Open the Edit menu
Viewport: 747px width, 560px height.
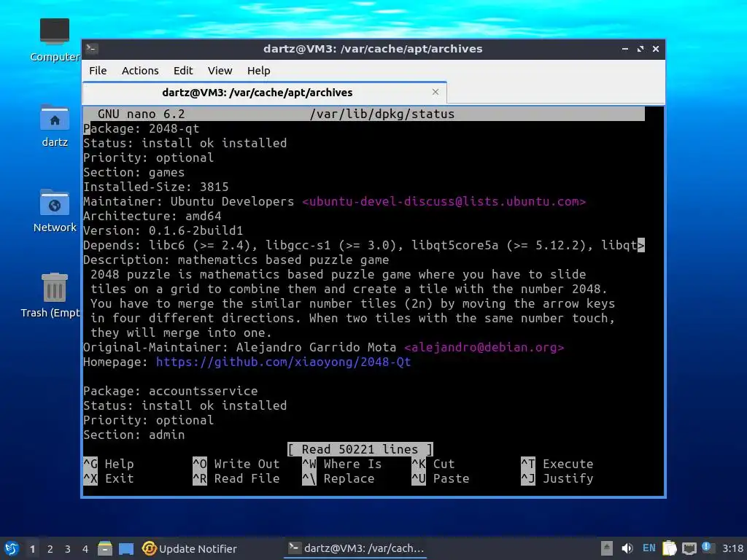tap(183, 71)
